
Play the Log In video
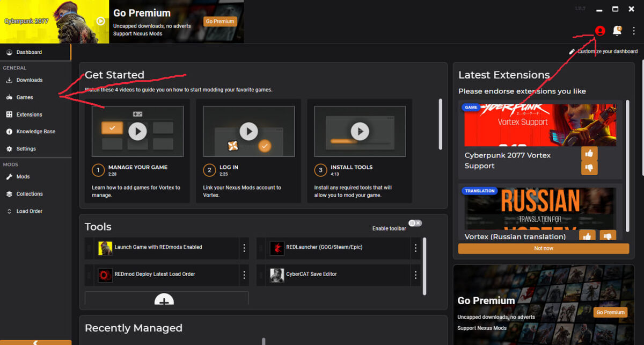pos(248,131)
